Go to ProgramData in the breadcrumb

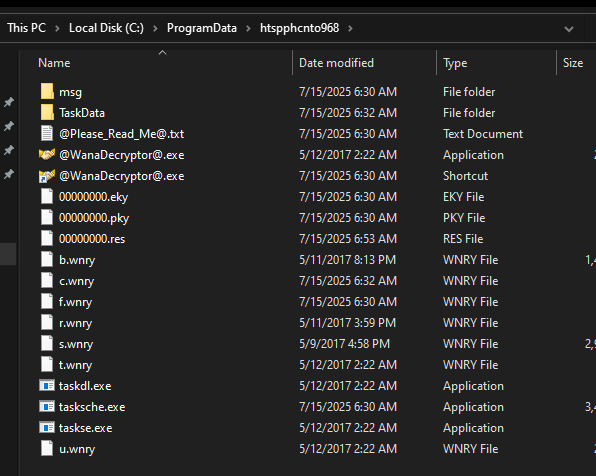202,28
